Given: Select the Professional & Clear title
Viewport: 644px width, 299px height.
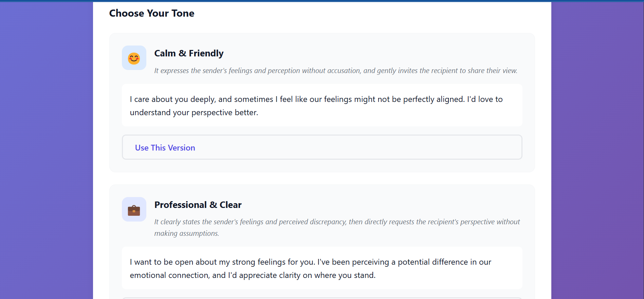Looking at the screenshot, I should pos(198,205).
